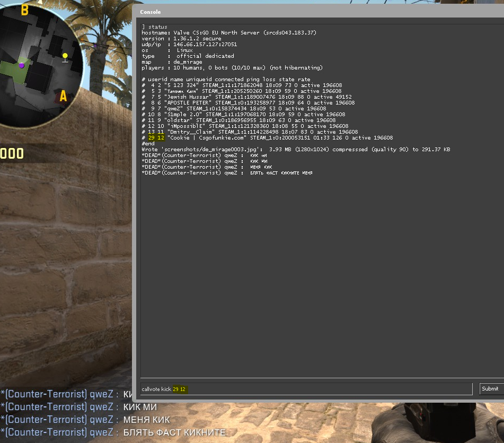504x443 pixels.
Task: Select the player row "oldstar"
Action: (238, 120)
